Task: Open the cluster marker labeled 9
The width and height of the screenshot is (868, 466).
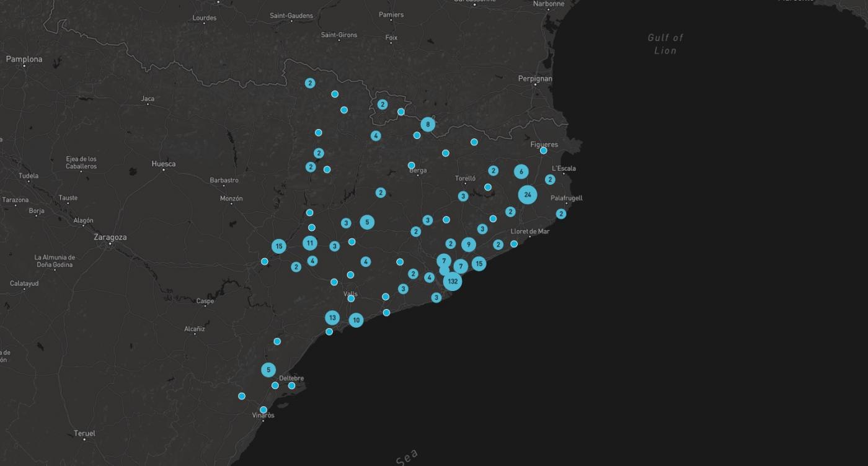Action: [x=469, y=244]
